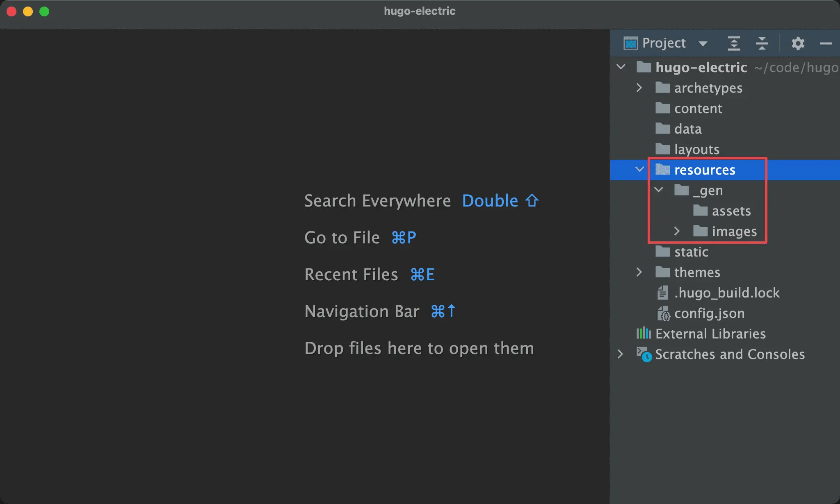Collapse the _gen subfolder
Viewport: 840px width, 504px height.
658,190
